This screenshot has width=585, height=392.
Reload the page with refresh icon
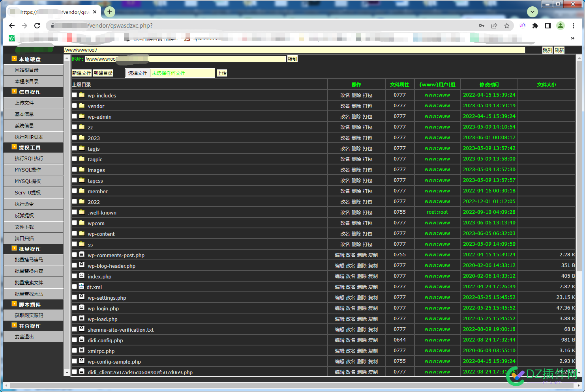click(37, 26)
